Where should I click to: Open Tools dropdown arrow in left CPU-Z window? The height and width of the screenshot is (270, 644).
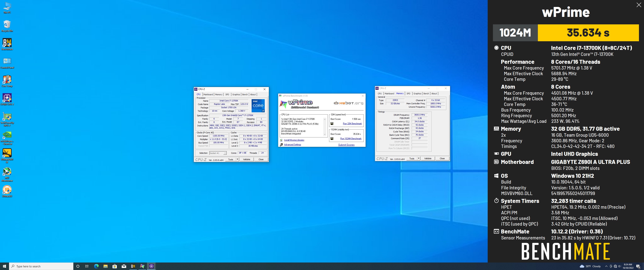click(x=238, y=160)
